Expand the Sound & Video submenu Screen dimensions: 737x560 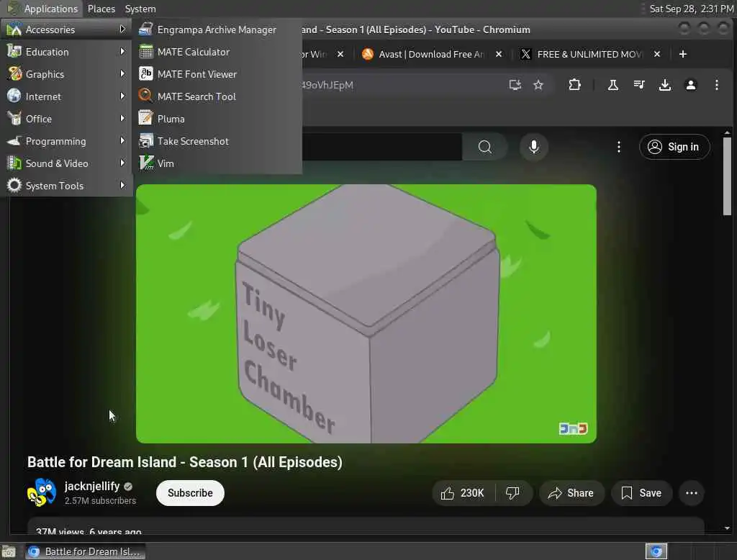(x=66, y=163)
